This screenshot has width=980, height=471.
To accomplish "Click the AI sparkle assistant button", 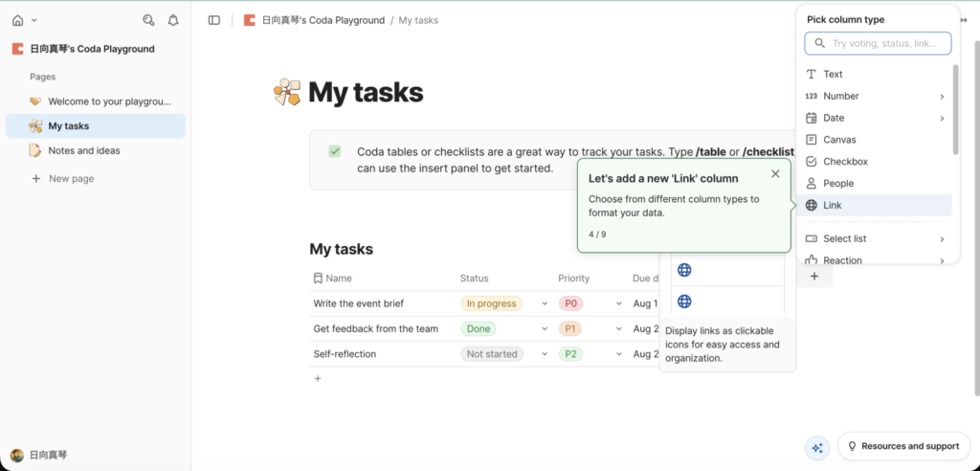I will click(x=816, y=447).
